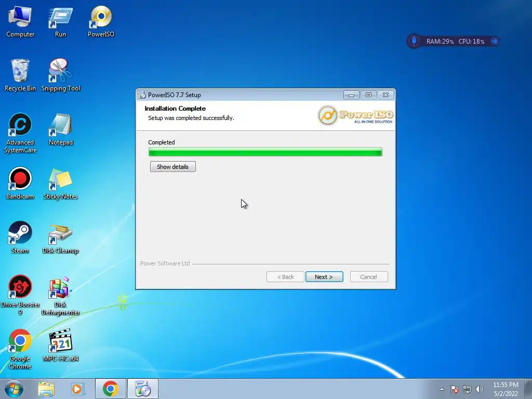Select the Google Chrome desktop icon
The width and height of the screenshot is (532, 399).
[20, 349]
